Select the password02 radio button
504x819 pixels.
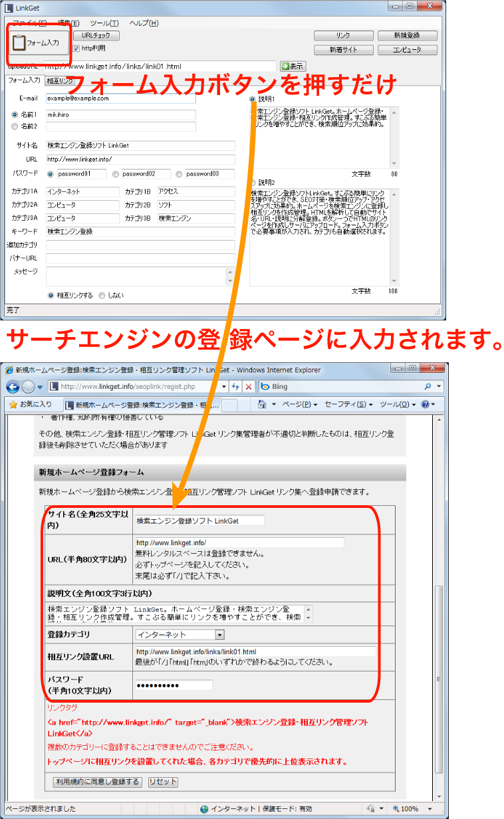pyautogui.click(x=116, y=174)
